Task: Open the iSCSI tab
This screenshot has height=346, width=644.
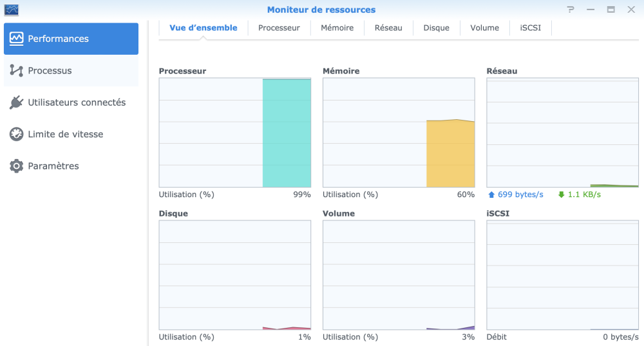Action: 531,28
